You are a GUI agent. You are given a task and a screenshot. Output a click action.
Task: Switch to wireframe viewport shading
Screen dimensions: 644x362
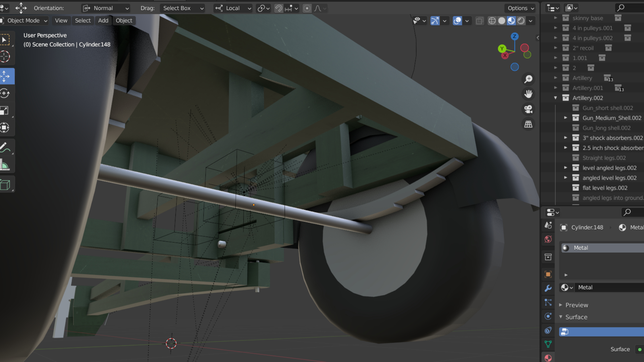tap(492, 21)
